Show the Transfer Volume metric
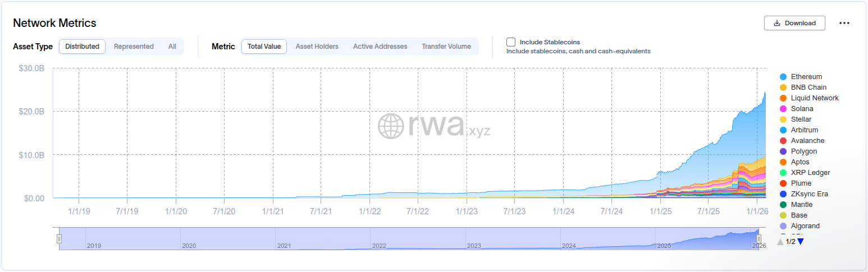 click(x=446, y=47)
